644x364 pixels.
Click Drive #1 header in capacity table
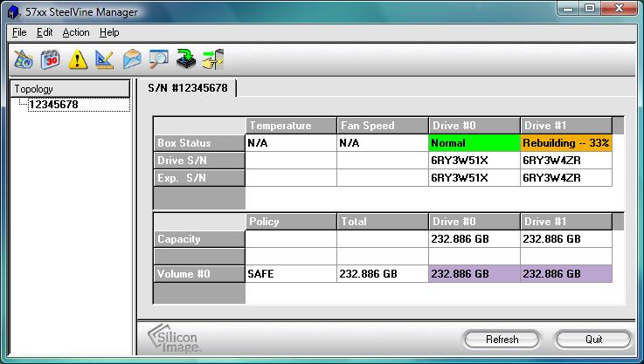coord(566,222)
